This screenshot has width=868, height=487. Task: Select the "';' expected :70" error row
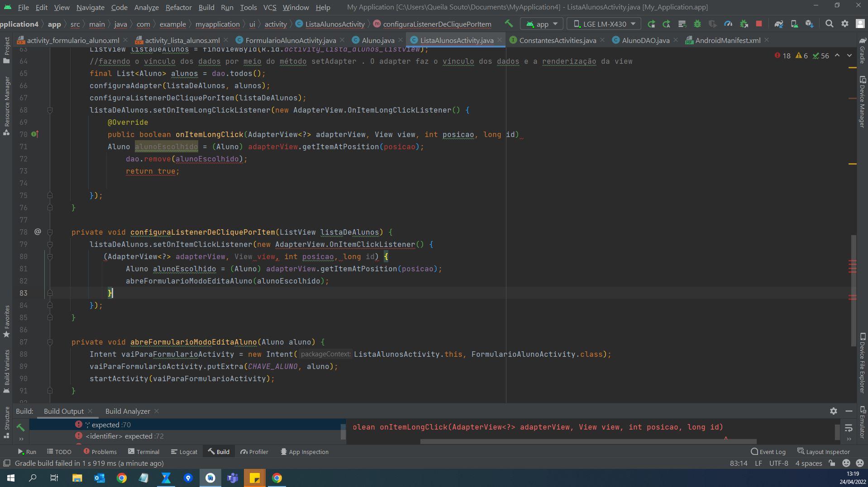[187, 425]
